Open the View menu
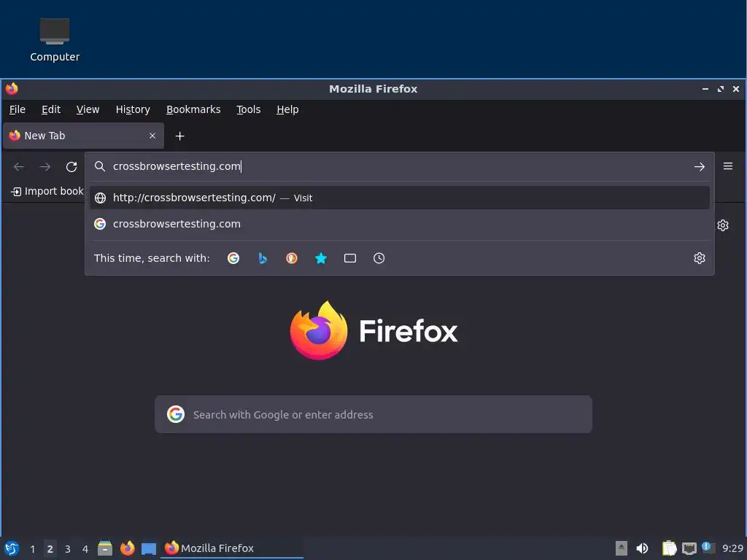Screen dimensions: 747x560 pos(88,109)
